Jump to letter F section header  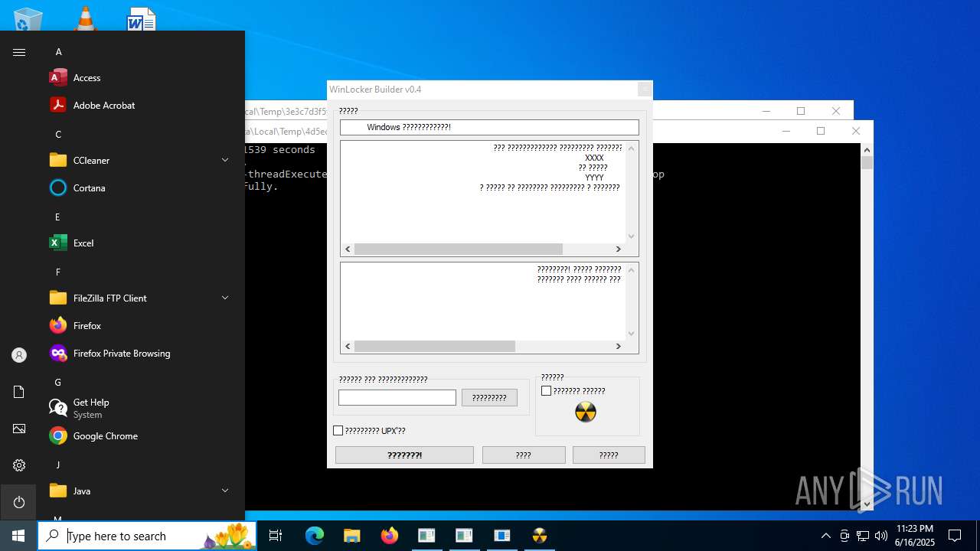click(57, 272)
